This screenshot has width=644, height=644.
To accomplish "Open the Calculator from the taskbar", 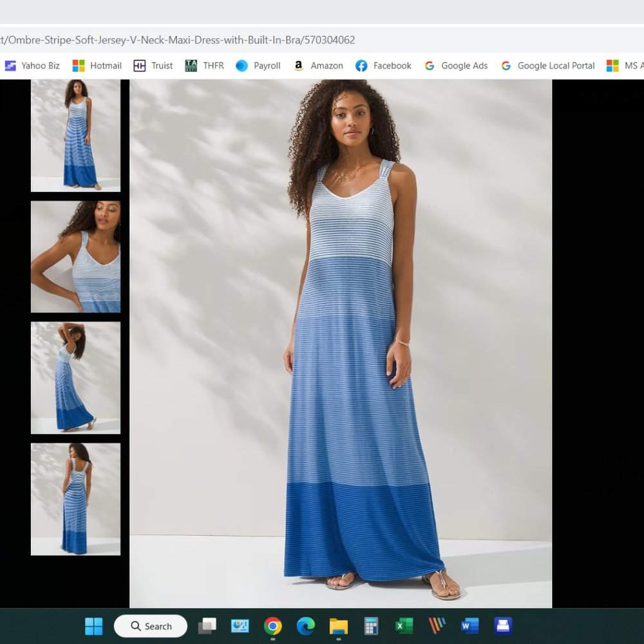I will 372,627.
